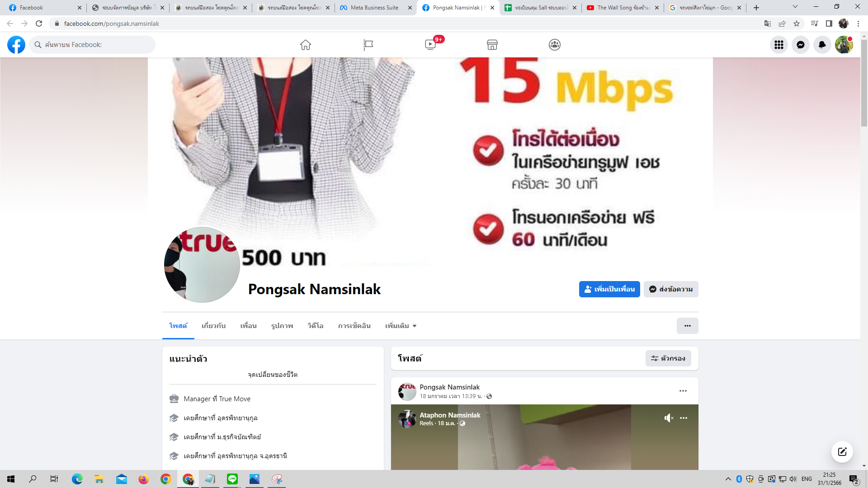
Task: Open the Facebook menu grid icon
Action: (779, 45)
